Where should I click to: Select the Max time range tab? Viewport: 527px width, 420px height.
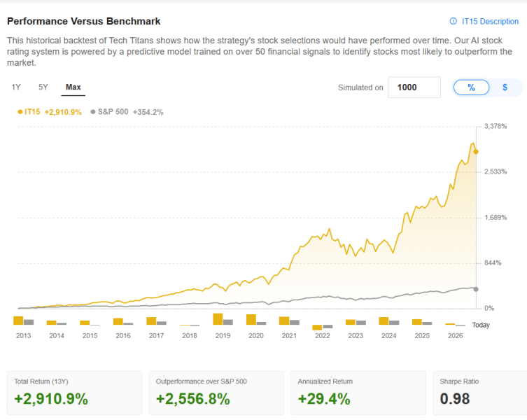click(73, 87)
